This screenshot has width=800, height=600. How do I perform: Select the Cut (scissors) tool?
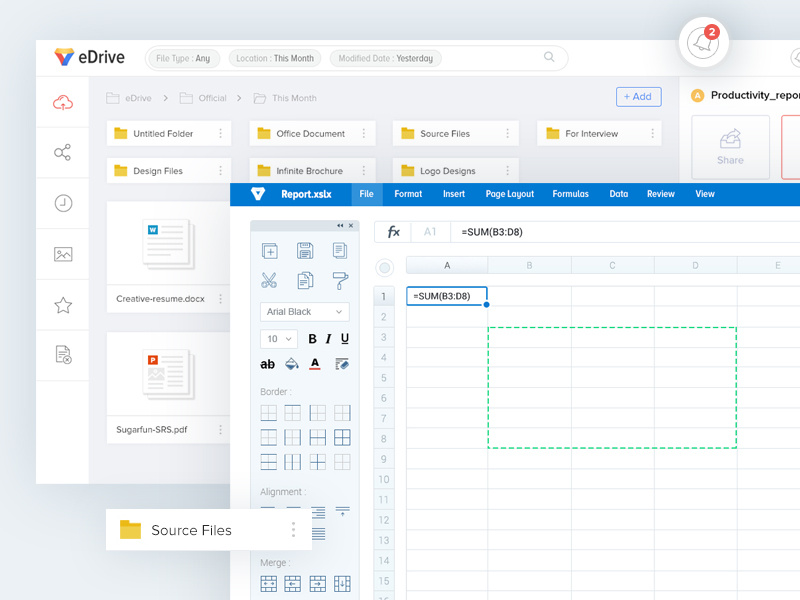(x=270, y=281)
